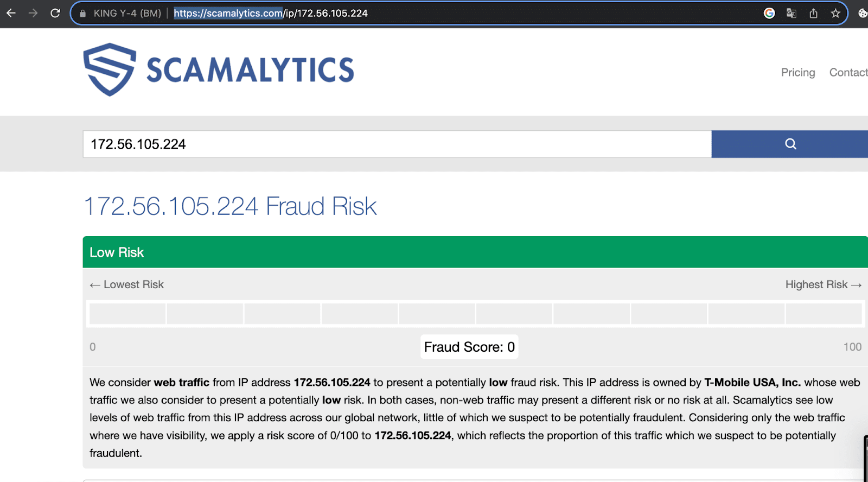Click the Scamalytics shield logo
The height and width of the screenshot is (482, 868).
coord(110,69)
